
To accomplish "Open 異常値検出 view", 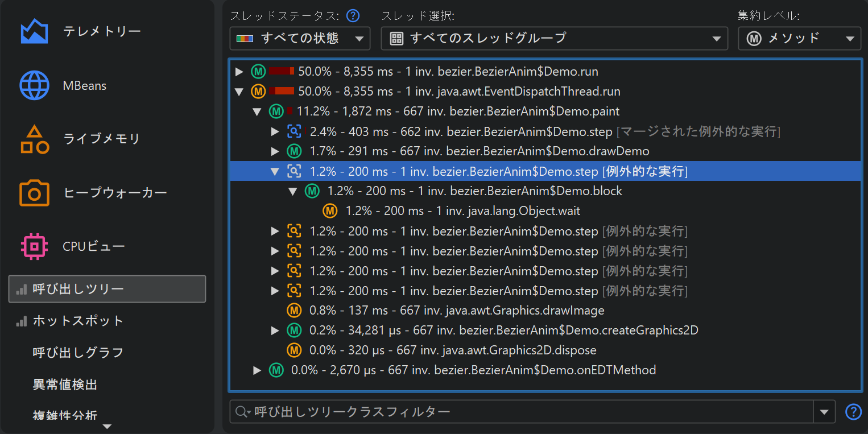I will coord(65,385).
